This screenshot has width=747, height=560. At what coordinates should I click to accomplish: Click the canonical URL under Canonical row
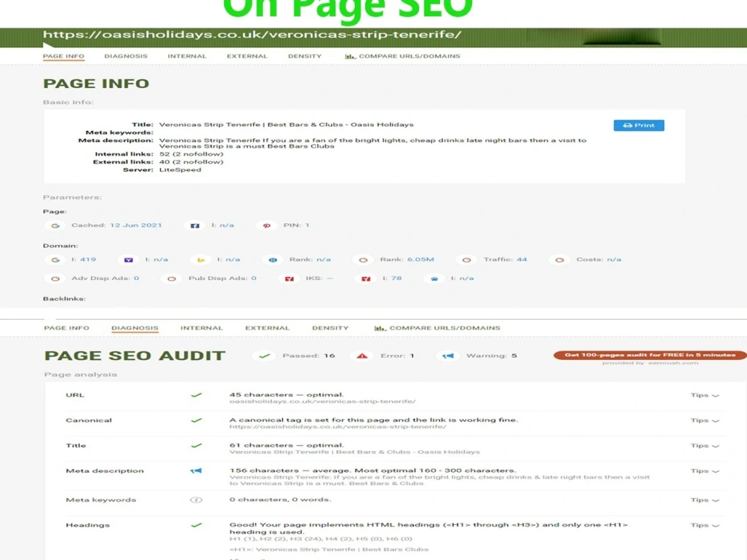[x=338, y=427]
